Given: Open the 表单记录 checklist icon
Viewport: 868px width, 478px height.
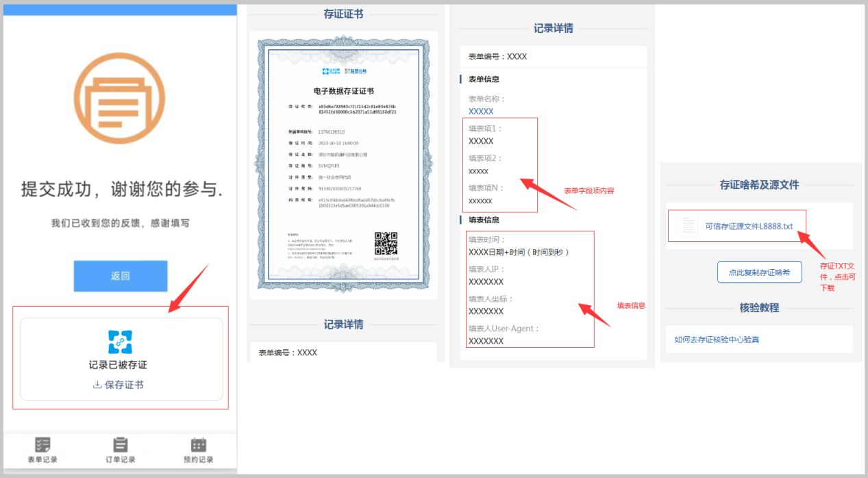Looking at the screenshot, I should click(42, 445).
